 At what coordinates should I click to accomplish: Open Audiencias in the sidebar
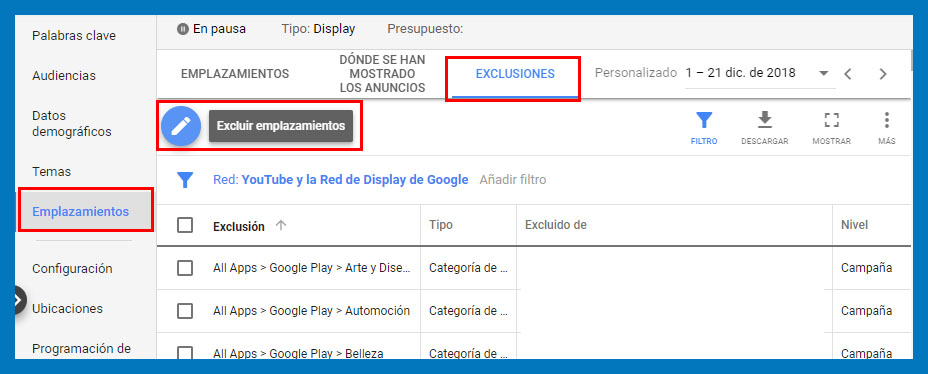coord(64,76)
